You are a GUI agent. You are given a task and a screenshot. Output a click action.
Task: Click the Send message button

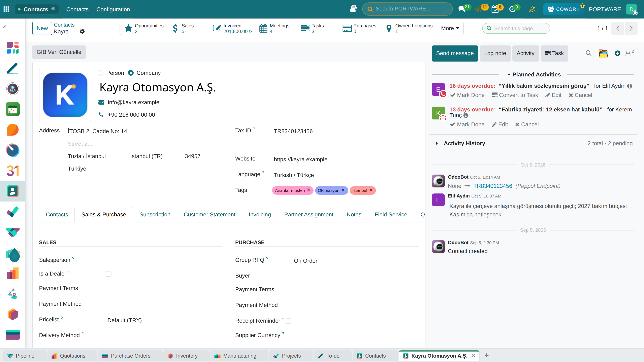455,53
